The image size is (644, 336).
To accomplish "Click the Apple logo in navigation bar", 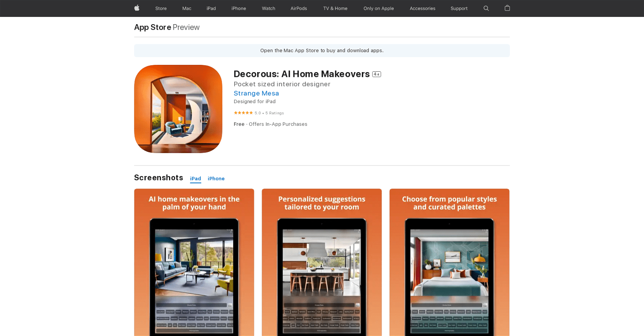I will click(137, 8).
